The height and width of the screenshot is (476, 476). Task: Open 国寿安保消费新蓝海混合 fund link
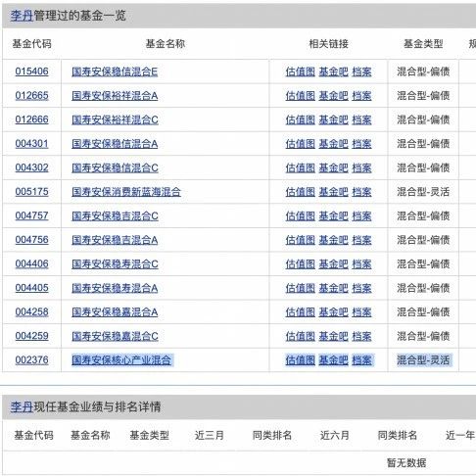[x=126, y=192]
